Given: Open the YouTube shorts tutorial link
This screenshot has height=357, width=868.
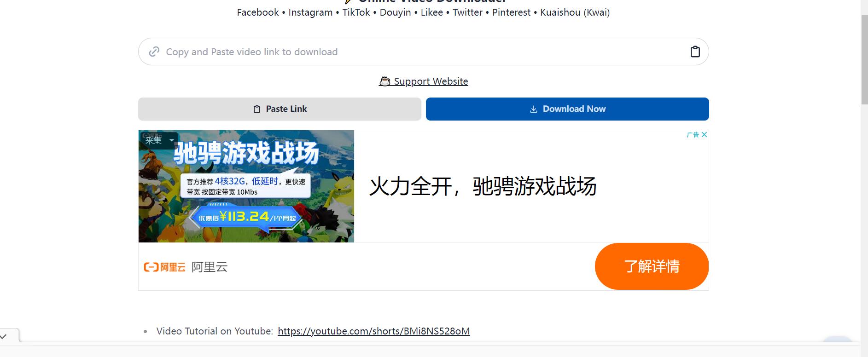Looking at the screenshot, I should 374,331.
